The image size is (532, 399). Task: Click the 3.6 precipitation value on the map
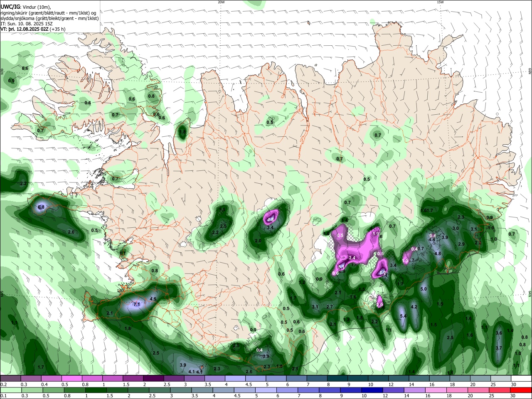pos(499,333)
